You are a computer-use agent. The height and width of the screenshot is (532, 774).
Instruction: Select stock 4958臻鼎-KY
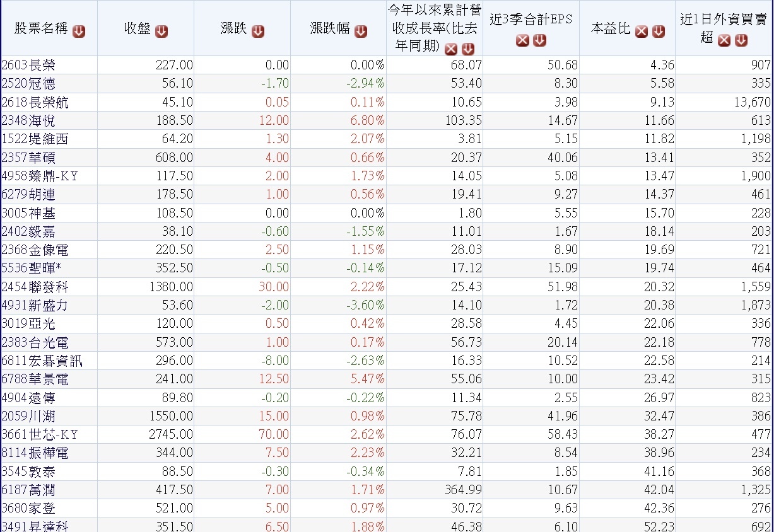pyautogui.click(x=40, y=176)
